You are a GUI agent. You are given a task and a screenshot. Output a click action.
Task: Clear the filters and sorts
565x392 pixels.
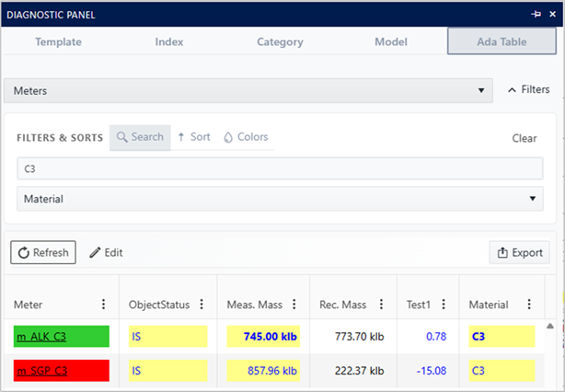coord(524,138)
